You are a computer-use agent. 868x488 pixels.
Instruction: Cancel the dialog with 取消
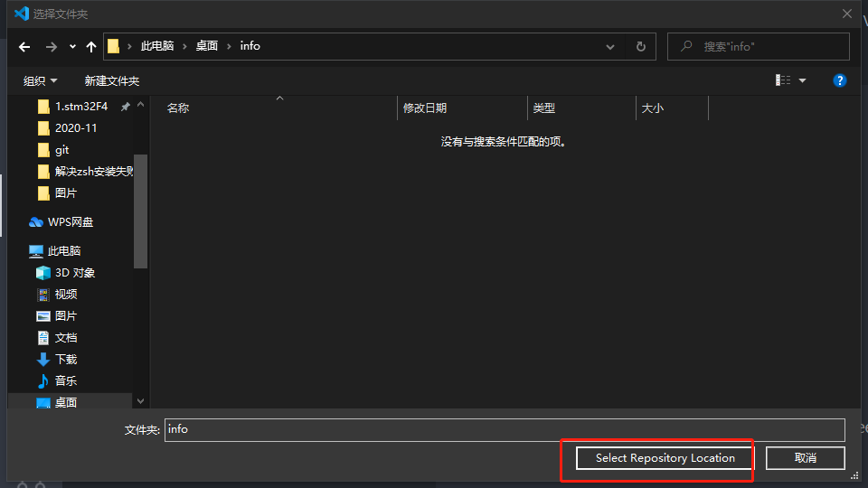pyautogui.click(x=806, y=458)
